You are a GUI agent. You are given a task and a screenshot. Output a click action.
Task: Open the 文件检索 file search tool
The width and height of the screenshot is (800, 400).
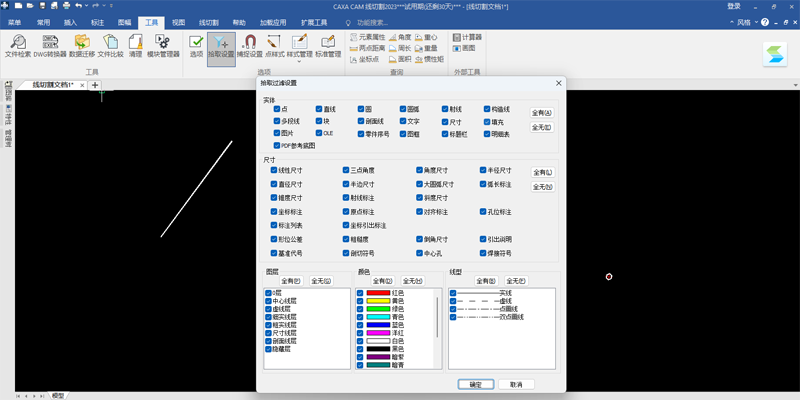[18, 46]
